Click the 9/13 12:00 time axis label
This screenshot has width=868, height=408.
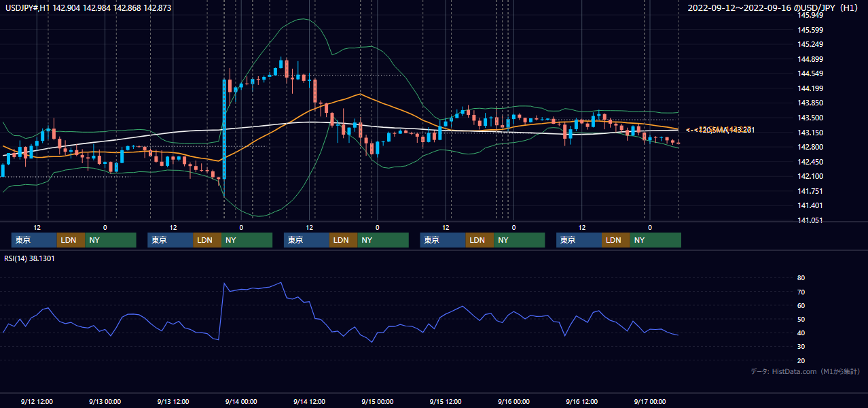(x=173, y=401)
